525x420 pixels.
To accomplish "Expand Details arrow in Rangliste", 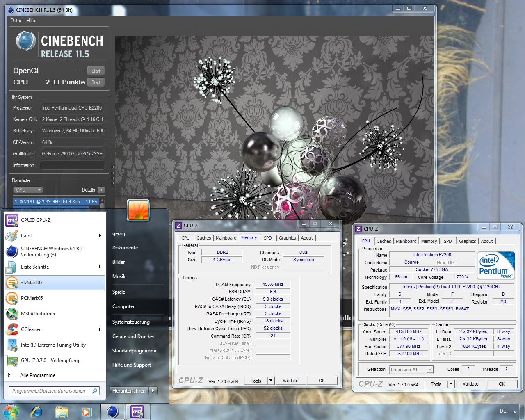I will pyautogui.click(x=101, y=190).
